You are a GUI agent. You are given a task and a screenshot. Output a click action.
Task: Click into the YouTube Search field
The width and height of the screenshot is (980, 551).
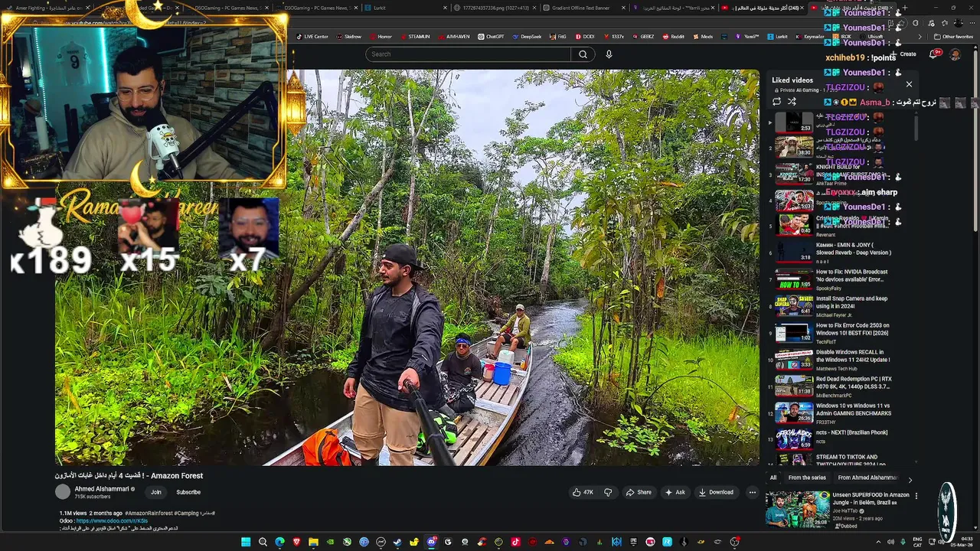pyautogui.click(x=469, y=54)
